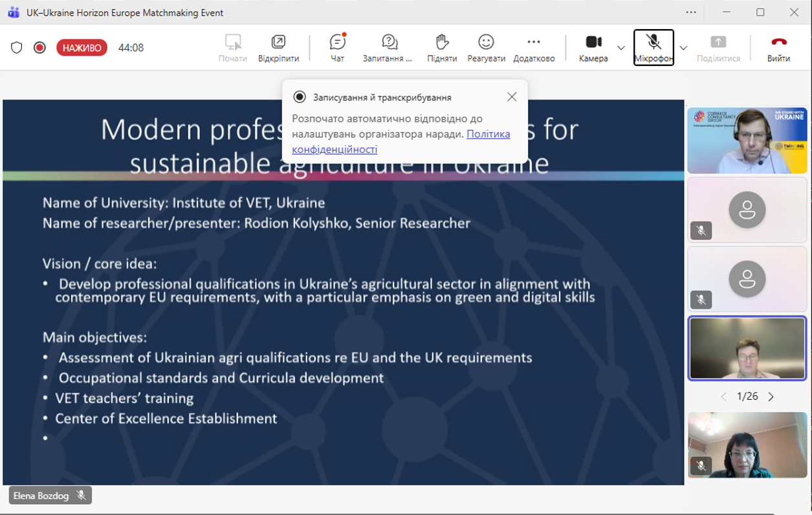Click the НАЖИВО live badge
This screenshot has height=515, width=812.
click(82, 48)
